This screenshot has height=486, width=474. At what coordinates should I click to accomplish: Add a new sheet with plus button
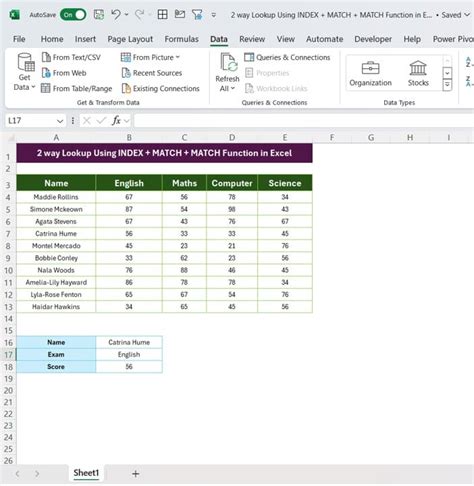point(135,473)
